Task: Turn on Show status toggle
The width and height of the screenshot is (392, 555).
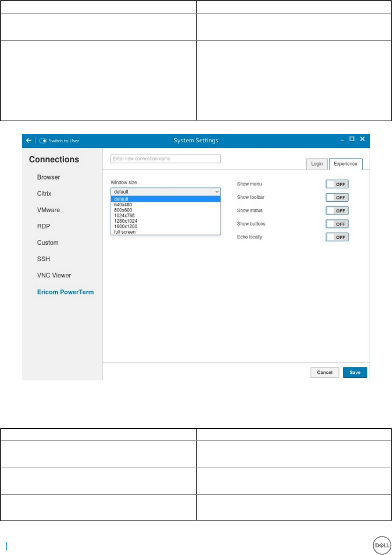Action: tap(337, 211)
